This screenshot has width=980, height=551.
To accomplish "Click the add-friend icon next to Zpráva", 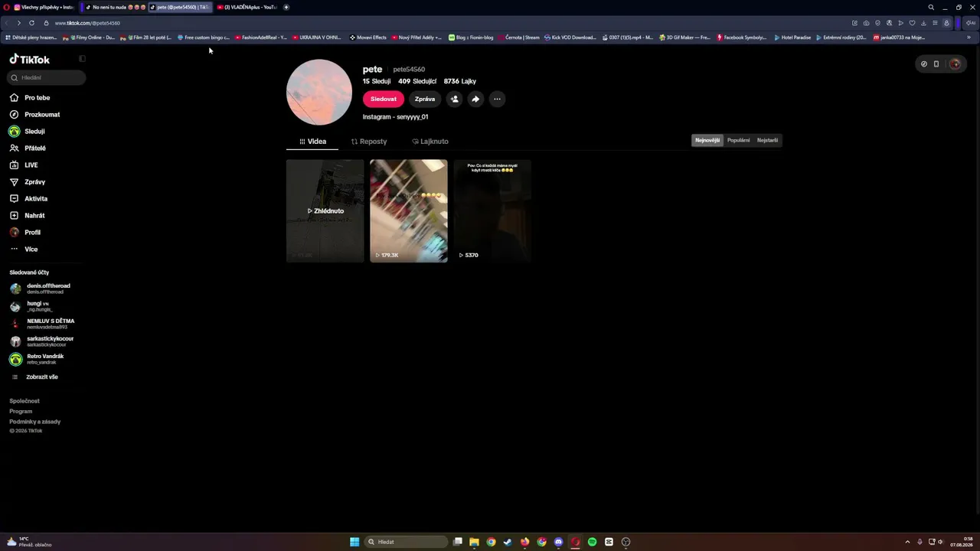I will tap(454, 99).
